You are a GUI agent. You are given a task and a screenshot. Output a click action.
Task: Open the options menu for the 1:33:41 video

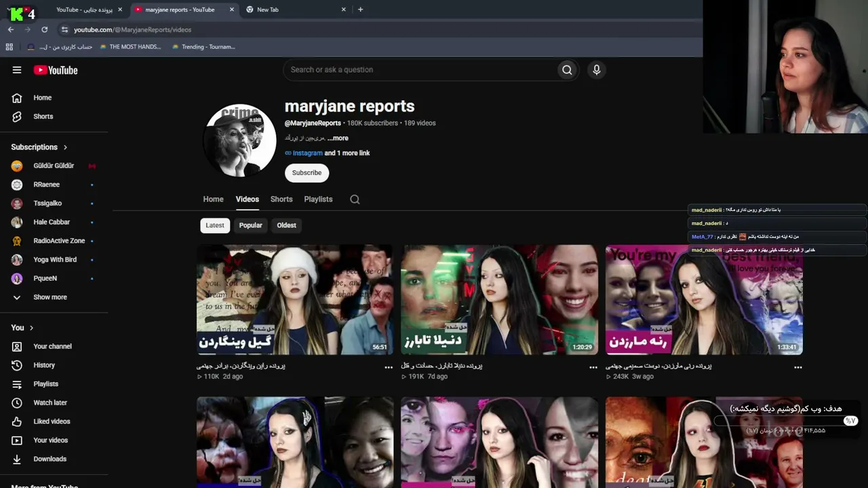[x=798, y=367]
